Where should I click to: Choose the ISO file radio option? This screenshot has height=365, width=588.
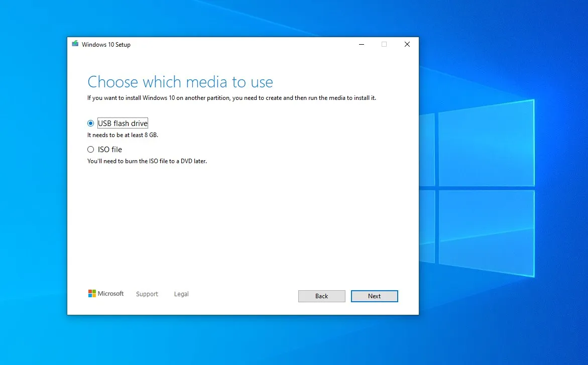pyautogui.click(x=91, y=149)
